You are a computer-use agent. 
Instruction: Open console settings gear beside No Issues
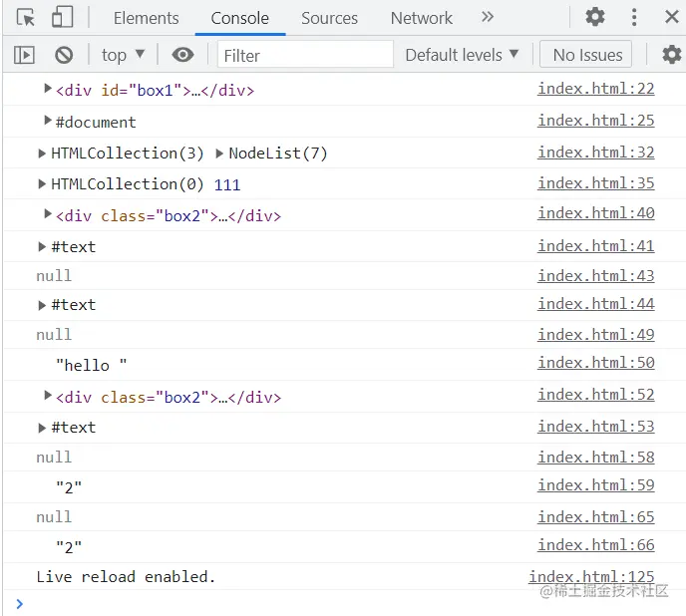[x=672, y=55]
